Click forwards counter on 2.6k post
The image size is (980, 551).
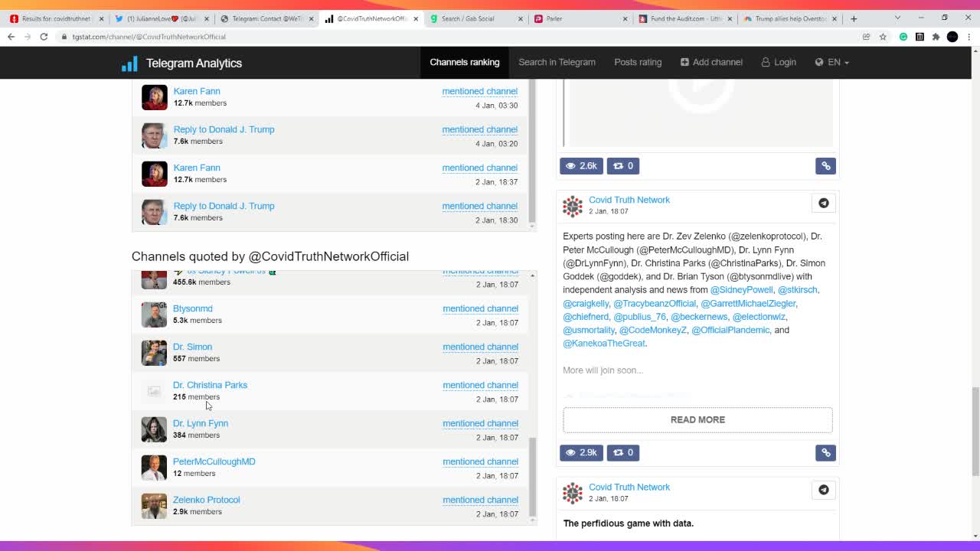coord(623,166)
